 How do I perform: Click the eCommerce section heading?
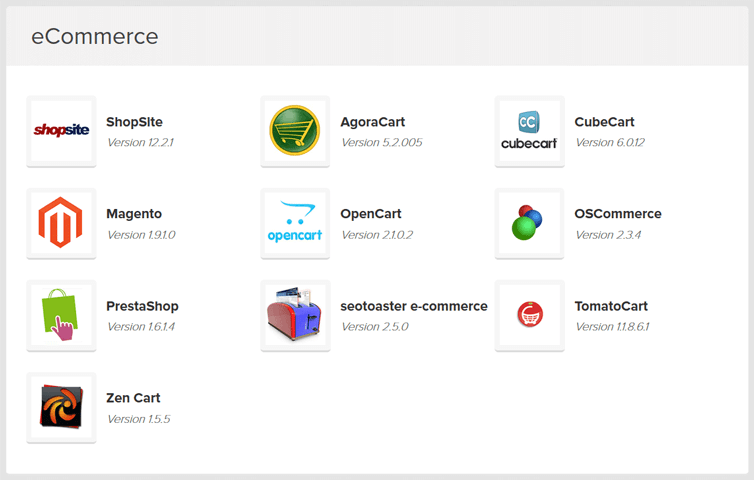pyautogui.click(x=95, y=37)
